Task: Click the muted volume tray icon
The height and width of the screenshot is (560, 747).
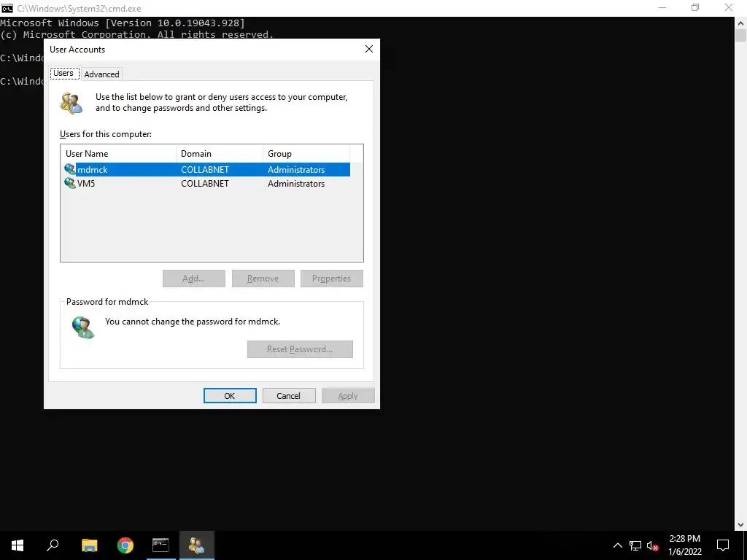Action: click(x=653, y=545)
